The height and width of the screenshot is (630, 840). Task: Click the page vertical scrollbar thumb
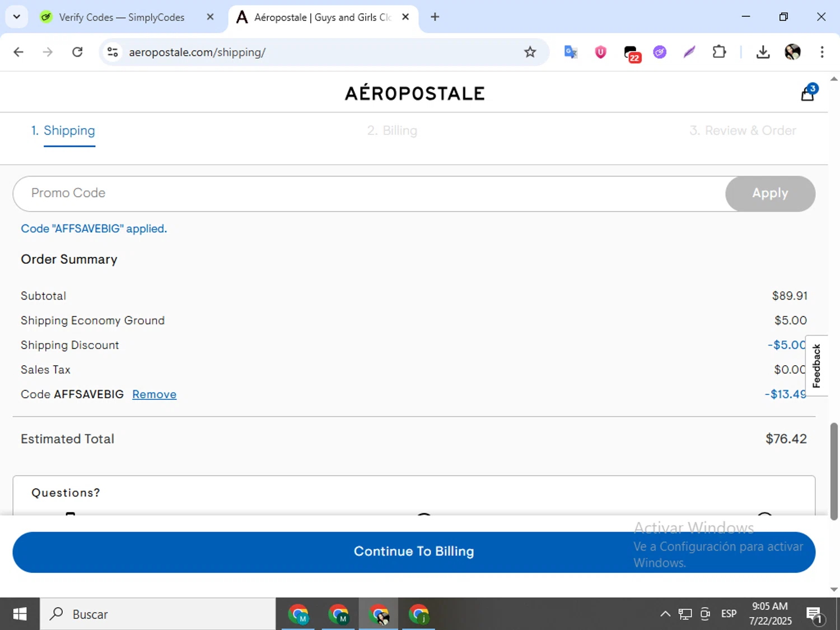[x=834, y=472]
